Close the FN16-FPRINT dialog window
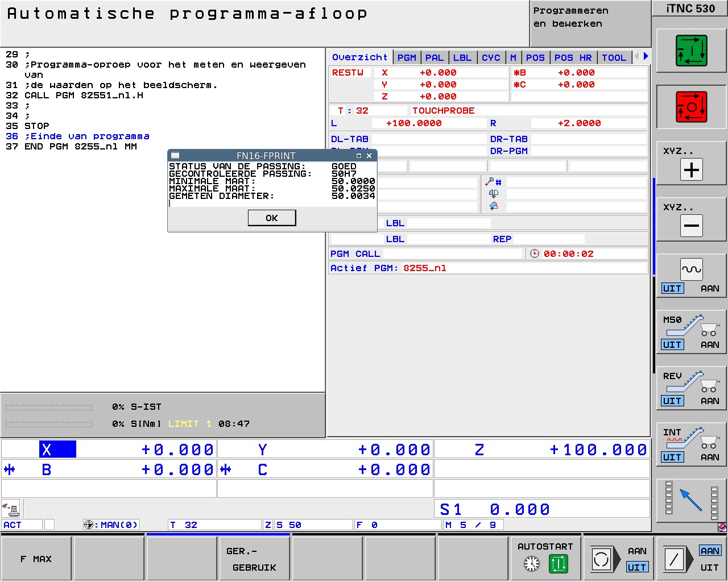The height and width of the screenshot is (582, 728). (x=369, y=156)
